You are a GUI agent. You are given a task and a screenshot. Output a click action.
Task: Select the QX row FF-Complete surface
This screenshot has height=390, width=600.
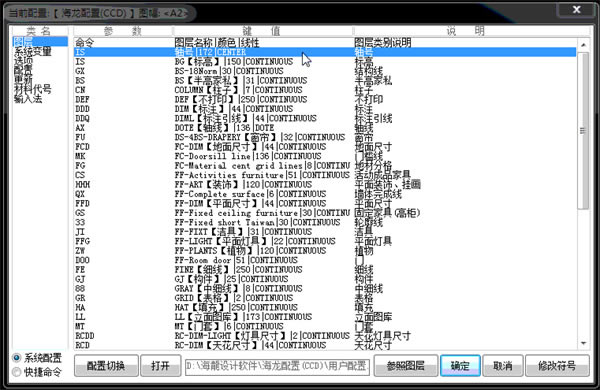click(325, 194)
